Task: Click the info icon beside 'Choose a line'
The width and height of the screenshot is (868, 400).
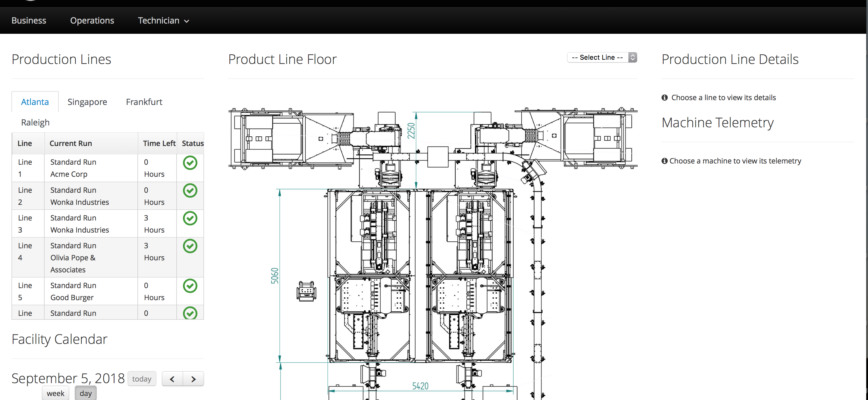Action: 665,97
